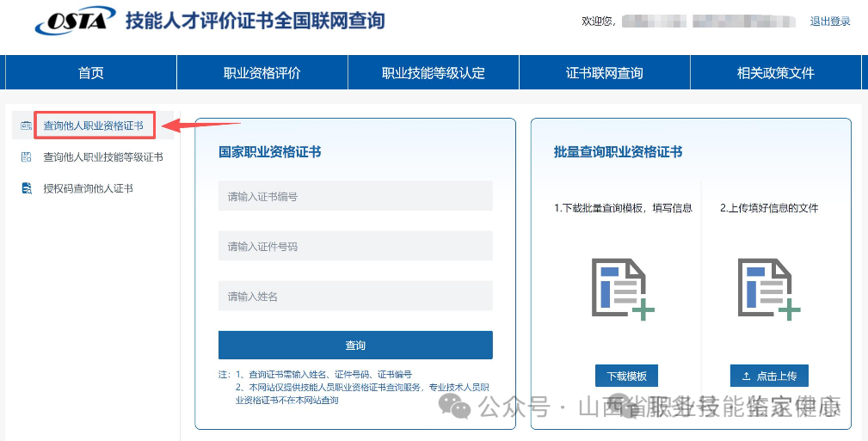Click the icon beside 授权码查询他人证书

26,188
